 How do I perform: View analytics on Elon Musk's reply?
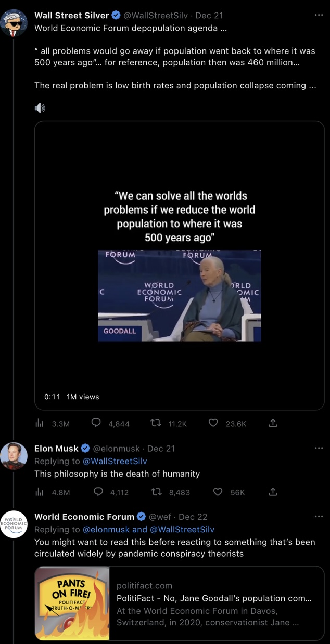tap(39, 492)
